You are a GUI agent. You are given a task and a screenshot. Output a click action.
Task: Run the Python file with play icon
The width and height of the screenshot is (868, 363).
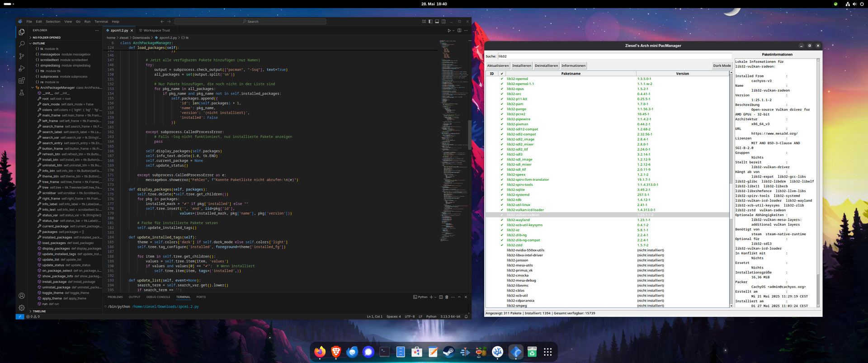pos(449,31)
